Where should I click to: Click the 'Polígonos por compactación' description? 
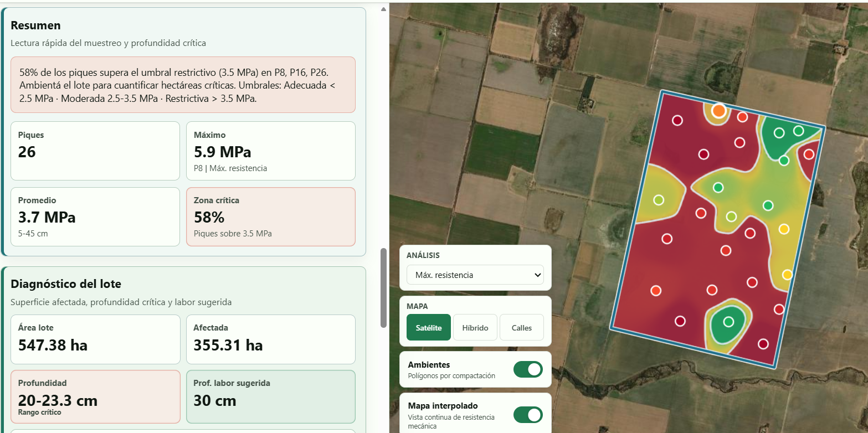(x=451, y=376)
